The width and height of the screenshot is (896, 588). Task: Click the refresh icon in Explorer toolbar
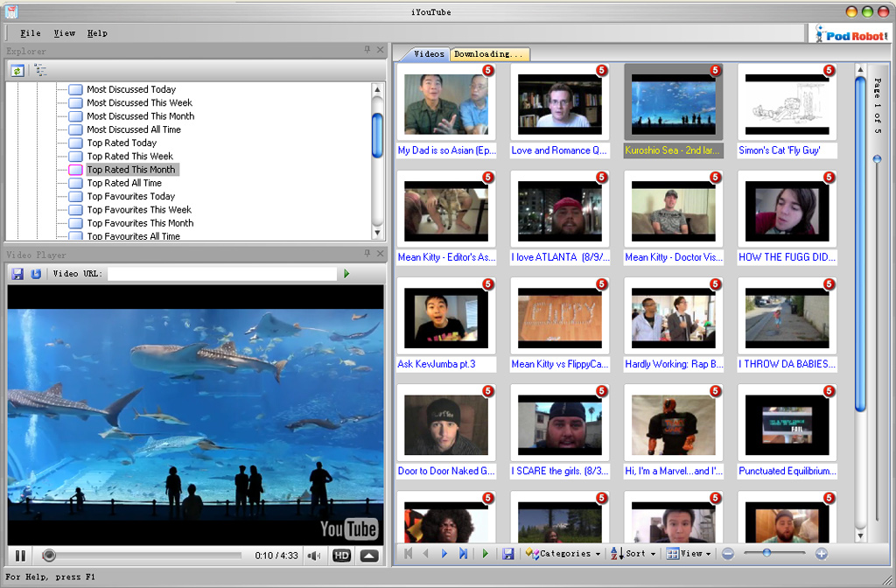click(x=17, y=71)
